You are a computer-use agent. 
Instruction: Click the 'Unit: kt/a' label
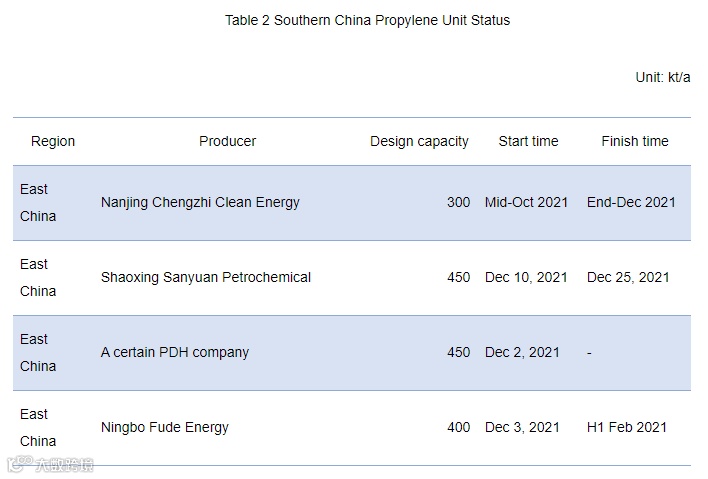coord(662,77)
